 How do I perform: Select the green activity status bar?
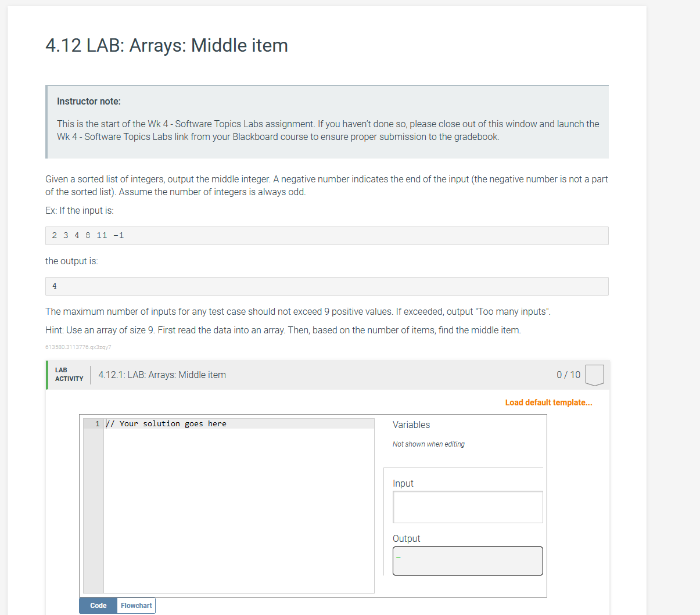pos(47,375)
